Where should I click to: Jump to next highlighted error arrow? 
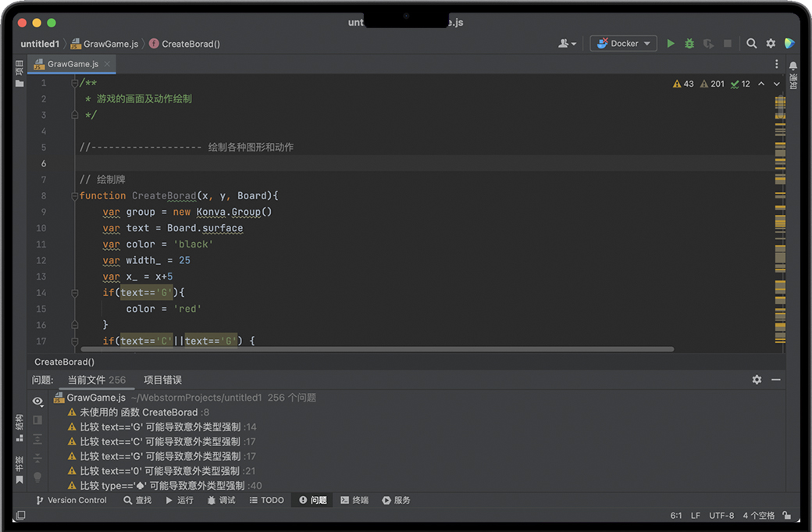point(777,84)
